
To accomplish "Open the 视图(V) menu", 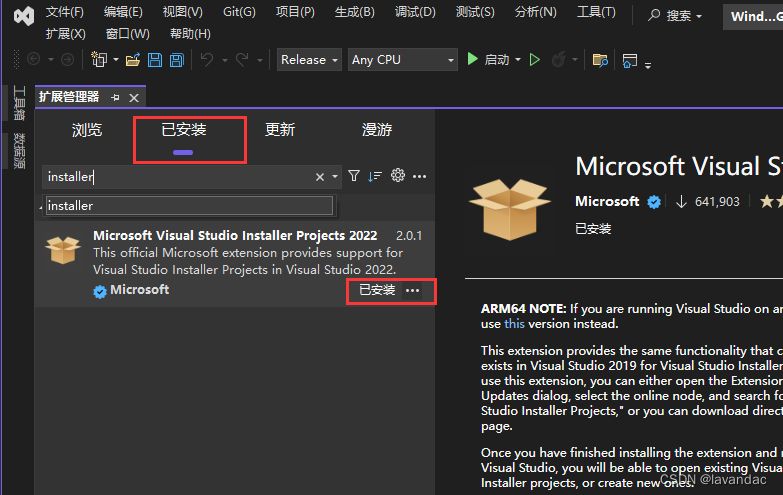I will (183, 12).
